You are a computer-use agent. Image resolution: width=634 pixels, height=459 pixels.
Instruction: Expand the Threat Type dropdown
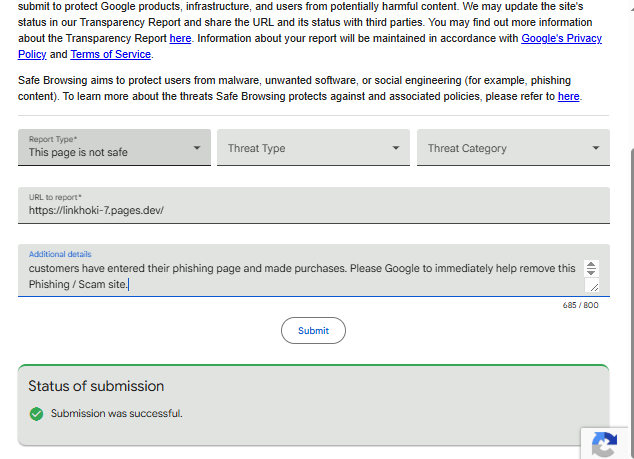click(x=313, y=148)
